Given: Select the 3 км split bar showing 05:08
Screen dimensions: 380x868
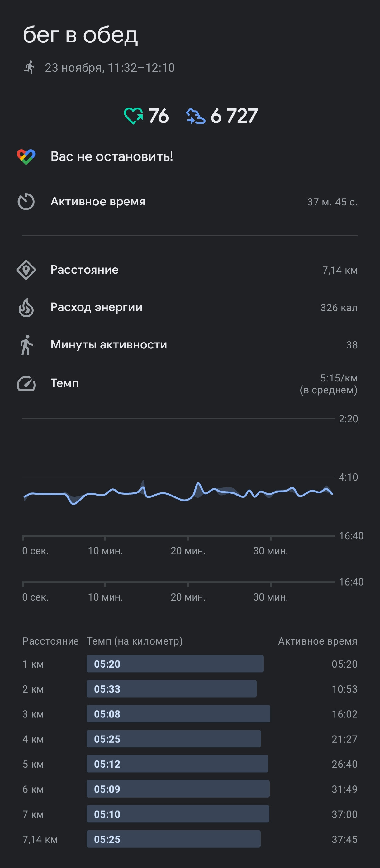Looking at the screenshot, I should tap(178, 714).
